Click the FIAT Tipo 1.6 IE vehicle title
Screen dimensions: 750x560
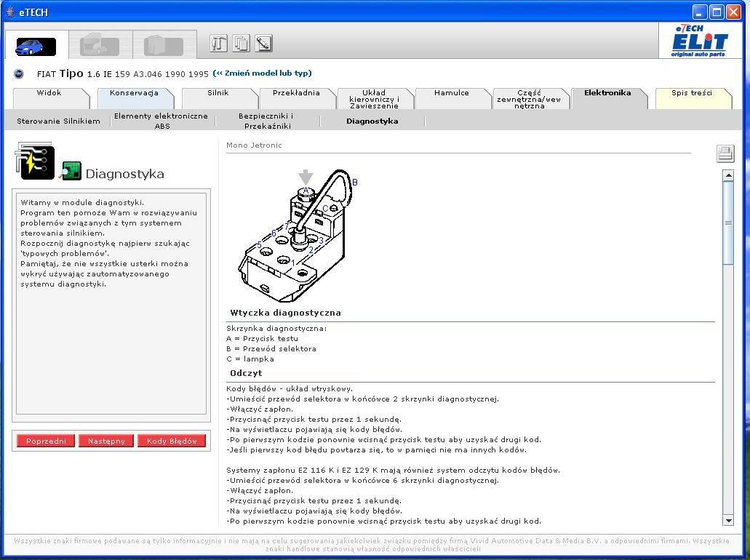(x=122, y=73)
